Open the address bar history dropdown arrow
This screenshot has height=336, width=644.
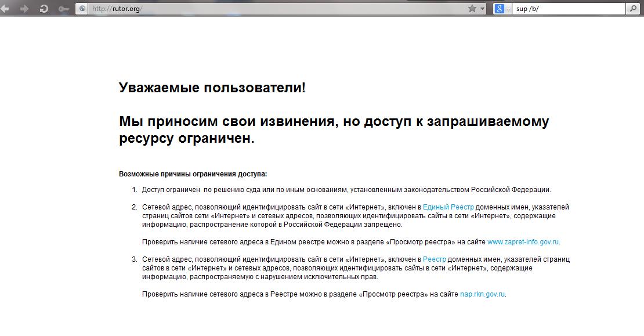coord(483,9)
